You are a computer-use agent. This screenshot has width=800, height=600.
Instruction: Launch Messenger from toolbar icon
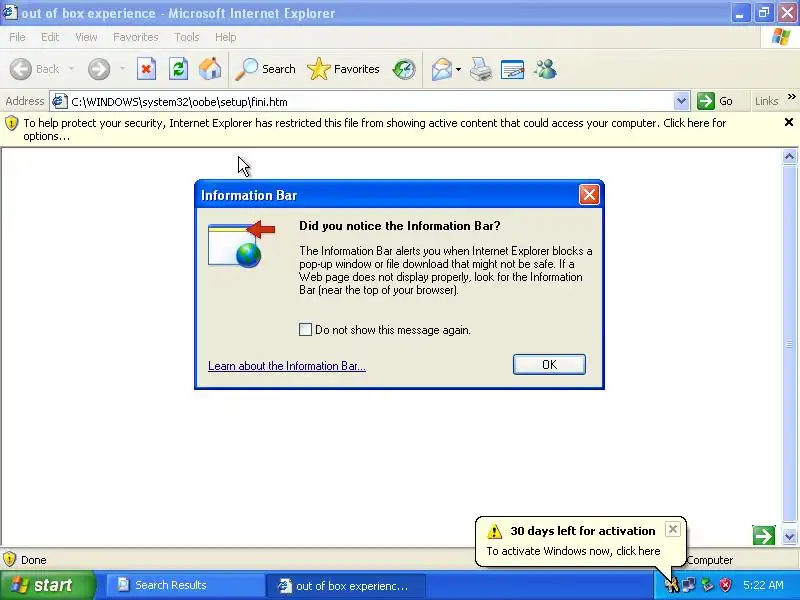545,69
